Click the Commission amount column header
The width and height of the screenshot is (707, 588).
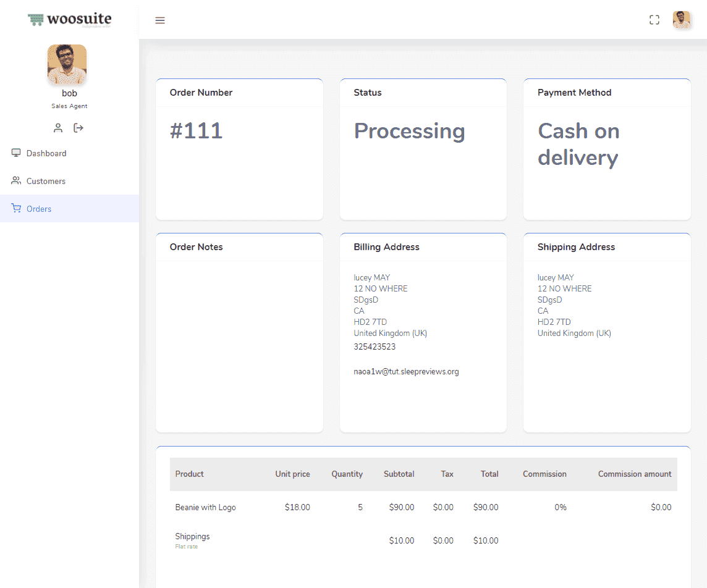(x=634, y=474)
